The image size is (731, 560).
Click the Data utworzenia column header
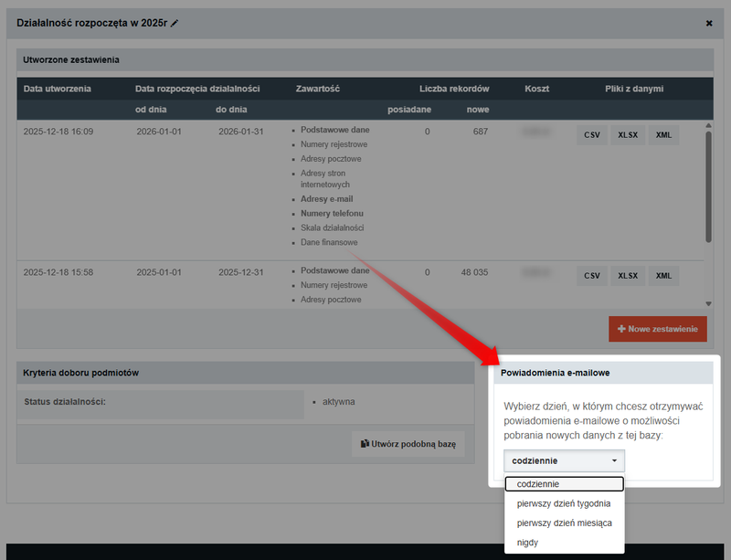pyautogui.click(x=60, y=89)
